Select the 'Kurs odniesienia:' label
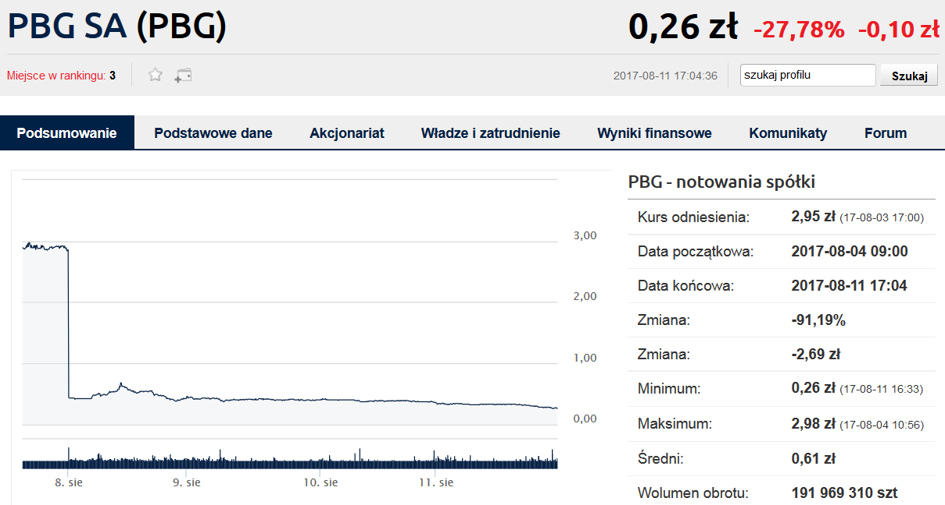The width and height of the screenshot is (945, 505). pyautogui.click(x=693, y=217)
